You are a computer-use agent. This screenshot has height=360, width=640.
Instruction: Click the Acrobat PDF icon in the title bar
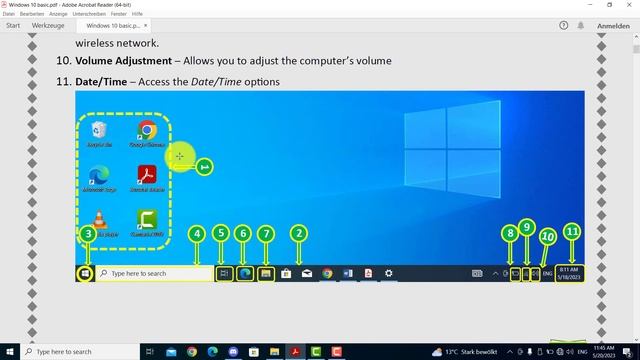4,4
